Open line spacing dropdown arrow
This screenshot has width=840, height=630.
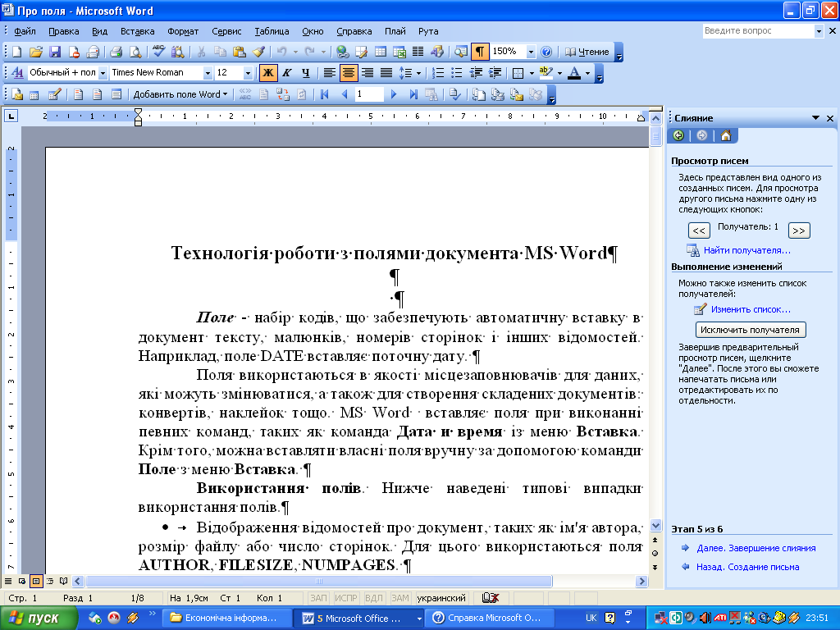pyautogui.click(x=418, y=73)
